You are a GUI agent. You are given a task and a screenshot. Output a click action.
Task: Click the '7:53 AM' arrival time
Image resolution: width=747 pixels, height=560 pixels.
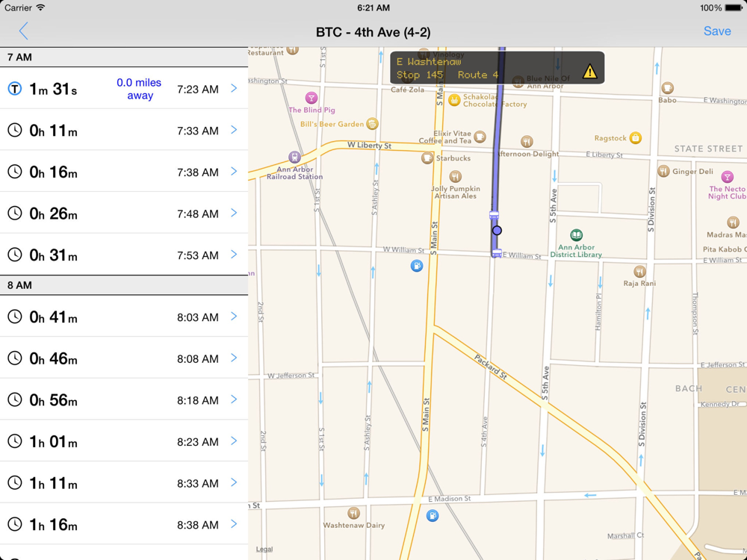198,255
